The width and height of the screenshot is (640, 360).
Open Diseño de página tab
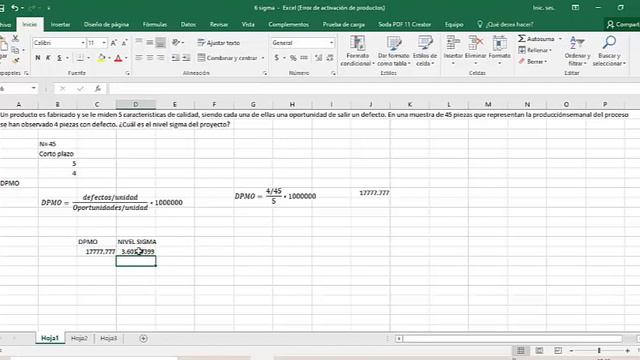pos(106,24)
